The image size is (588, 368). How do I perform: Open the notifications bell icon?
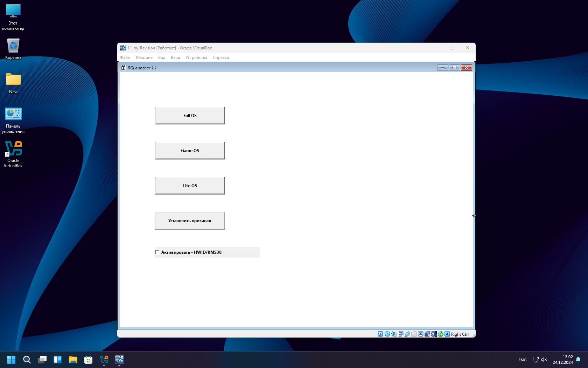click(x=578, y=360)
